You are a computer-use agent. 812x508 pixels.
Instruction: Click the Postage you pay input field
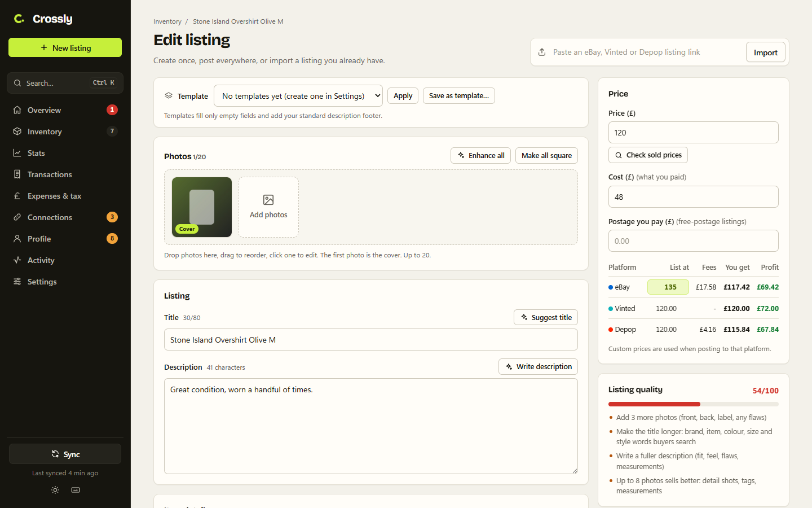click(693, 241)
